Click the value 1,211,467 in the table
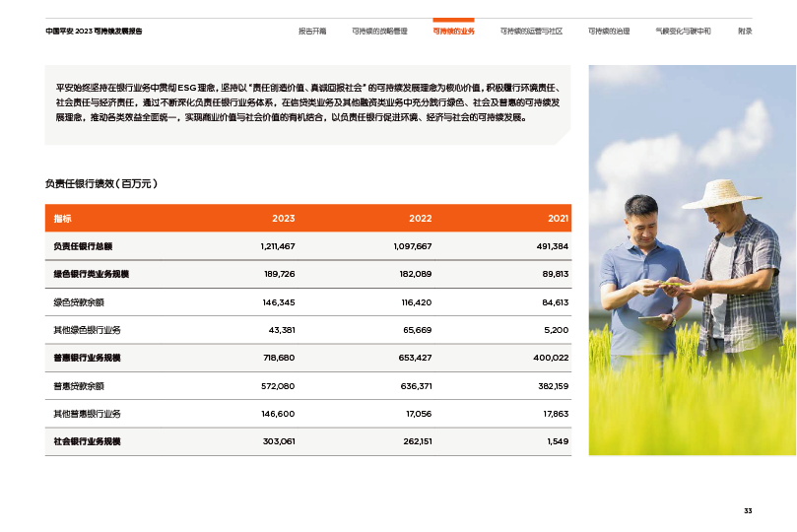The width and height of the screenshot is (797, 532). click(x=278, y=246)
